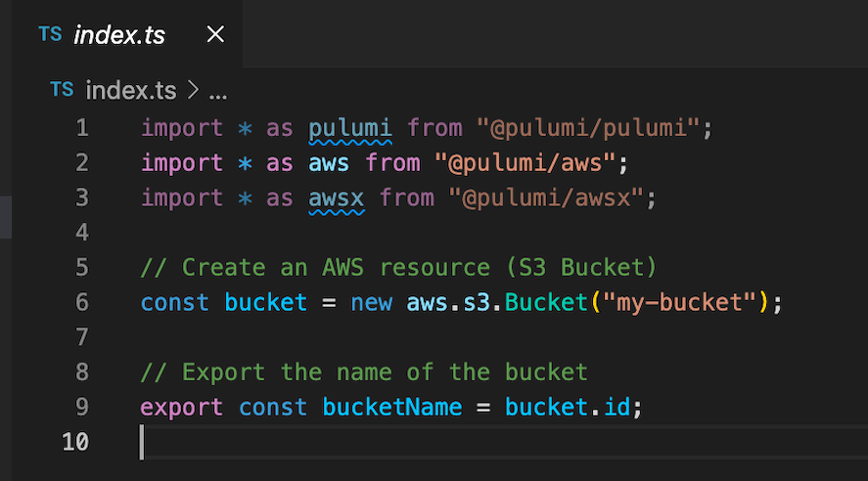Click line number 10 in the gutter
This screenshot has width=868, height=481.
pyautogui.click(x=75, y=442)
